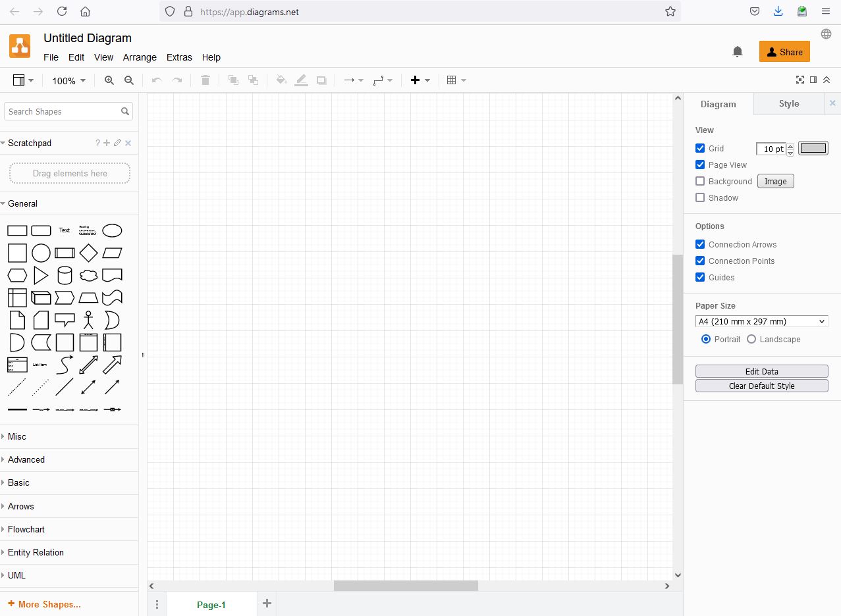Viewport: 841px width, 616px height.
Task: Click the Edit Data button
Action: pyautogui.click(x=761, y=371)
